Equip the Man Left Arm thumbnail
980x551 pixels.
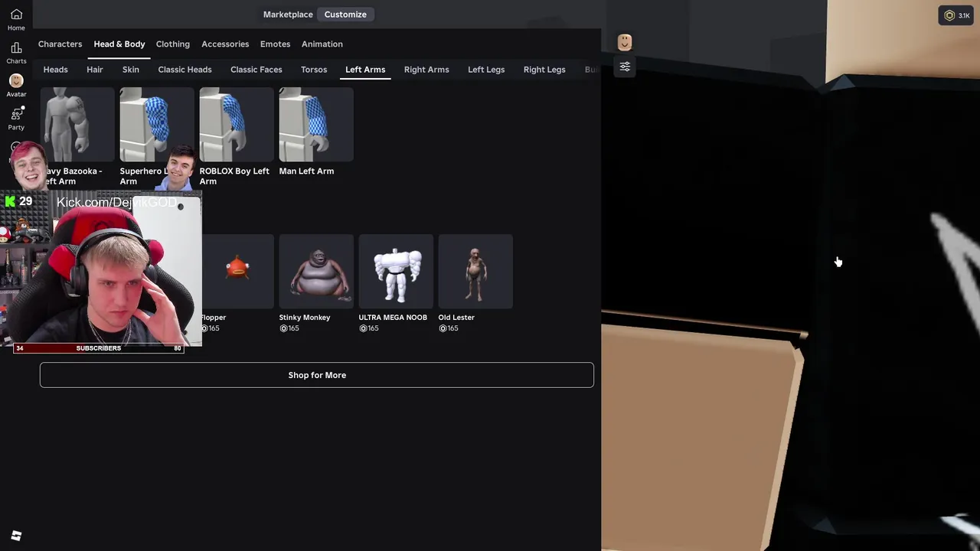point(316,124)
